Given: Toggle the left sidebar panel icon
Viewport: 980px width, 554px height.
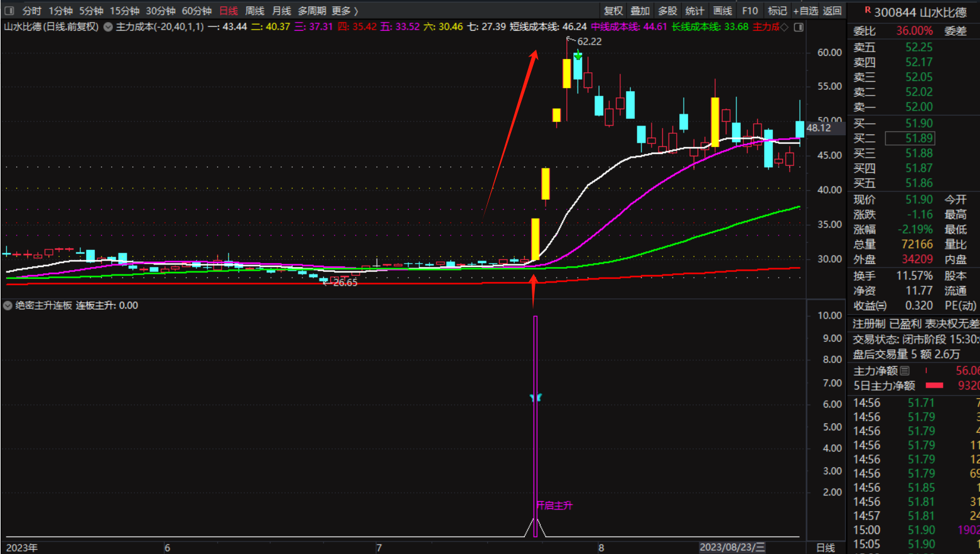Looking at the screenshot, I should tap(9, 11).
